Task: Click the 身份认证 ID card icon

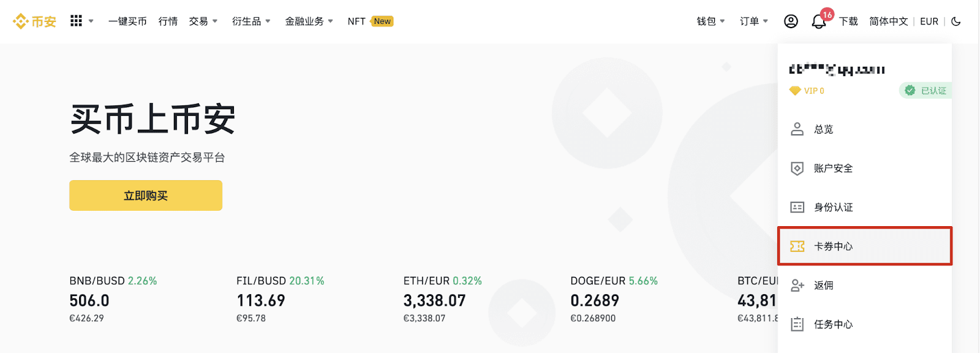Action: click(x=797, y=207)
